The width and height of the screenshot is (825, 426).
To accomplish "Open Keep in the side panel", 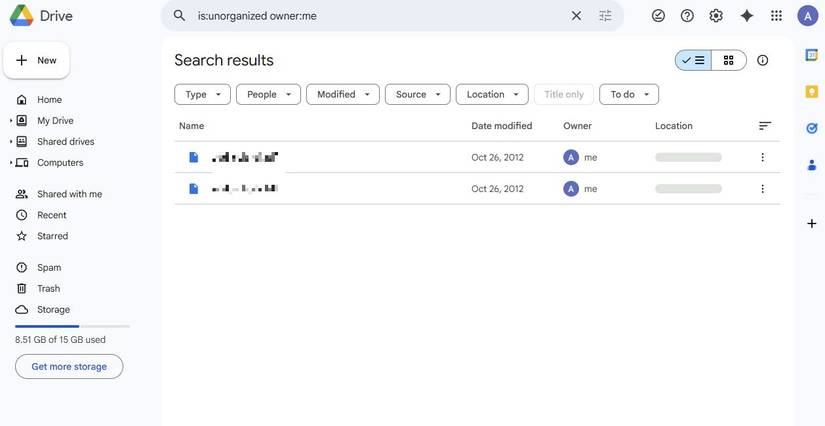I will tap(812, 92).
